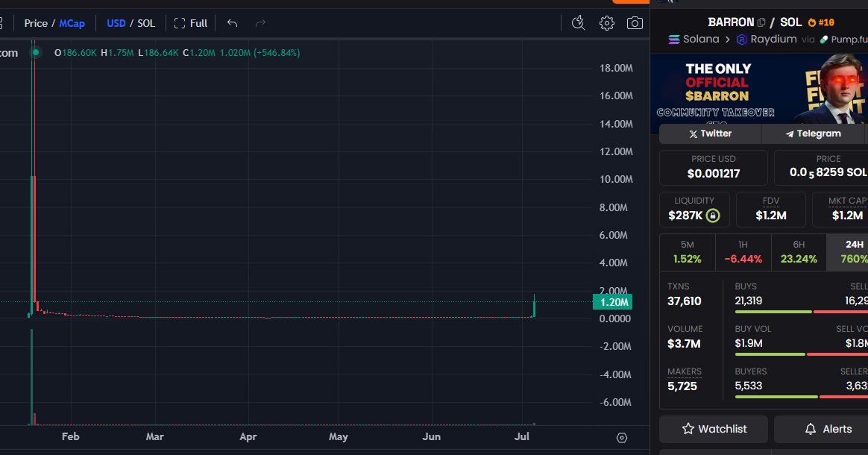This screenshot has width=868, height=455.
Task: Add BARRON to Watchlist
Action: point(714,429)
